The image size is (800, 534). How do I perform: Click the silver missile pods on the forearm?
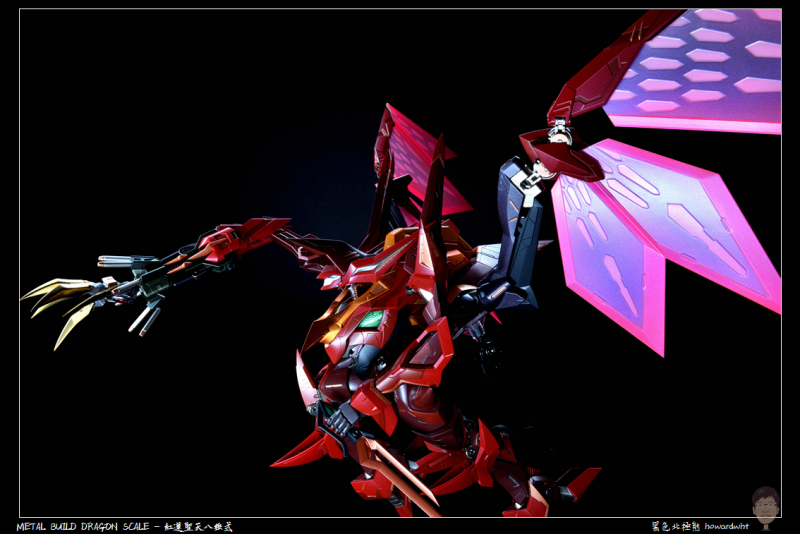click(143, 318)
